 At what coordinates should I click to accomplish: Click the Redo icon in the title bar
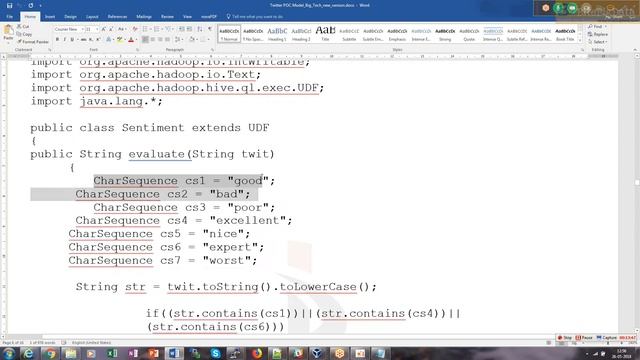31,6
